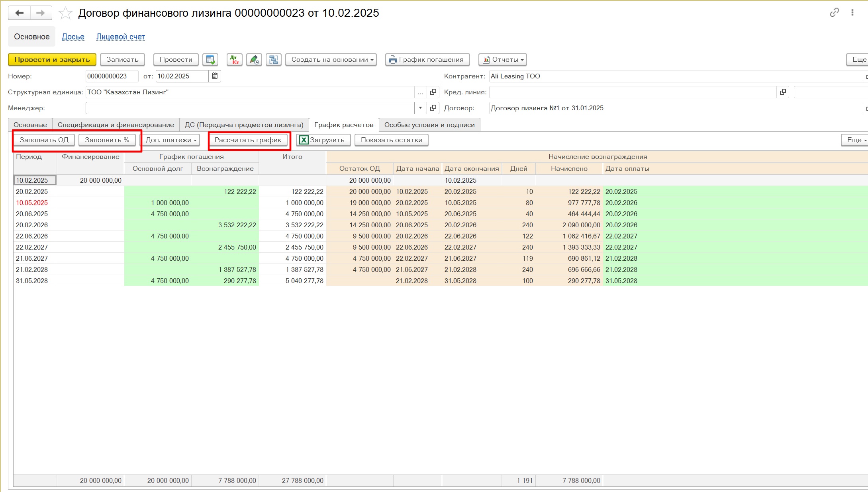The width and height of the screenshot is (868, 492).
Task: Open the three-dot window menu
Action: point(852,12)
